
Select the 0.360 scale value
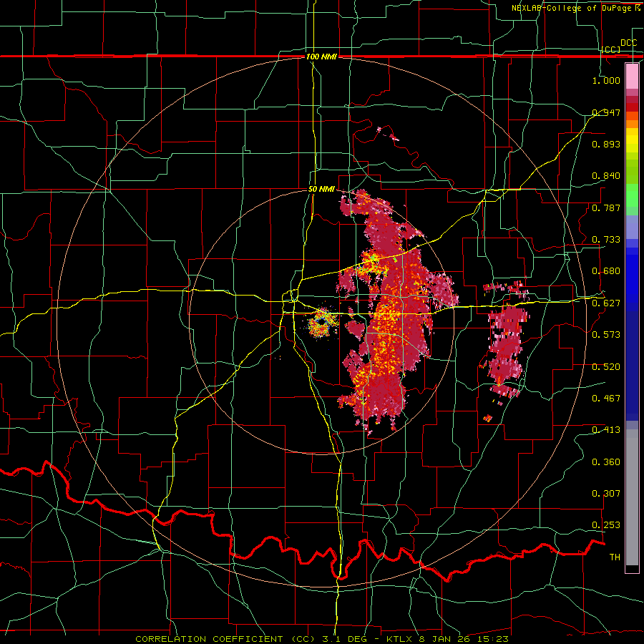tap(606, 462)
